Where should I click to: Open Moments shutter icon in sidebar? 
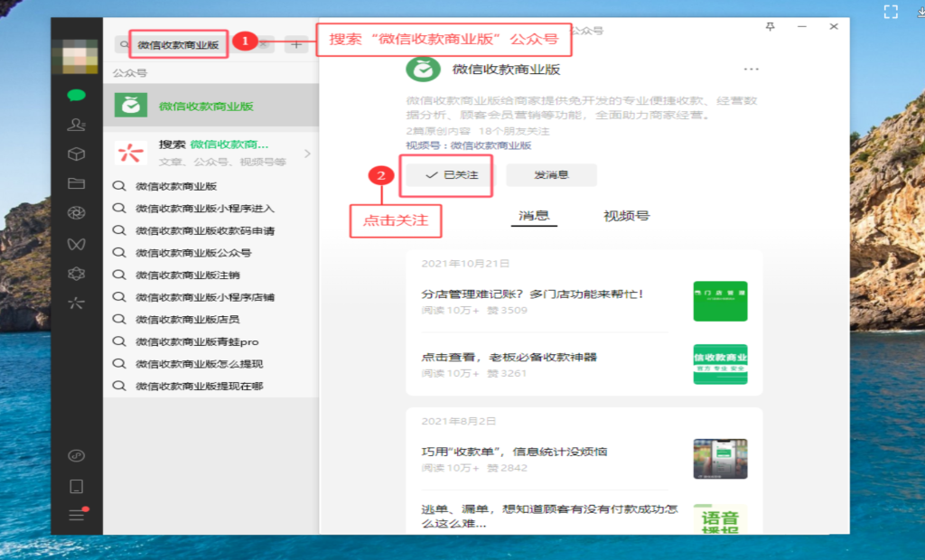(76, 213)
